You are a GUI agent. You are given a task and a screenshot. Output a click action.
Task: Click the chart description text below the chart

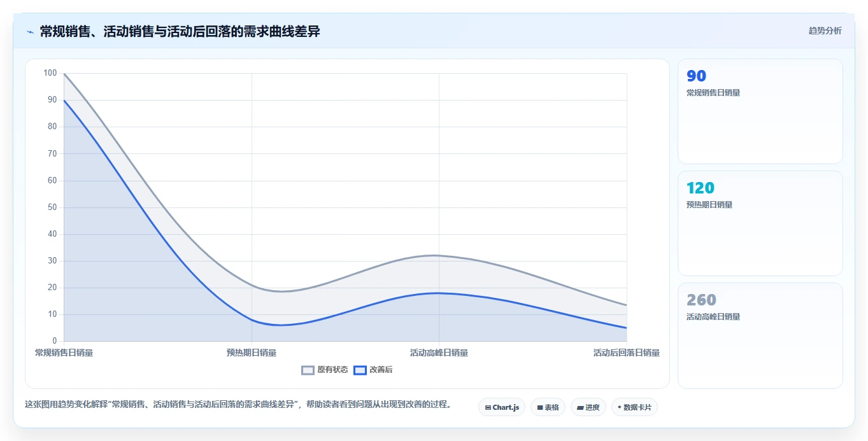pyautogui.click(x=238, y=405)
